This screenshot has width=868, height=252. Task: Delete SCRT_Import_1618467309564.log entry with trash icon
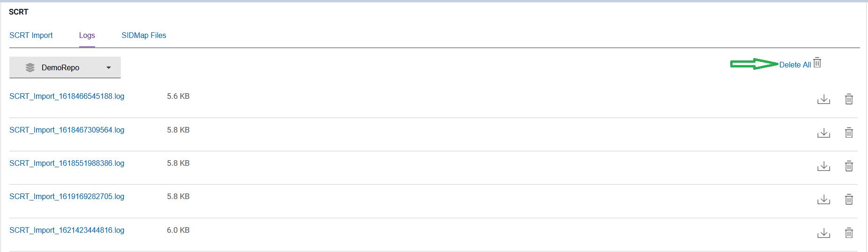click(x=849, y=133)
